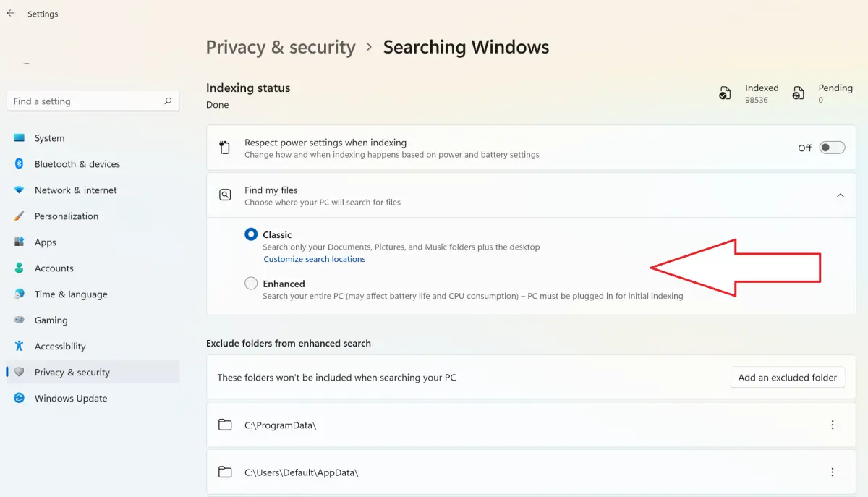The image size is (868, 497).
Task: Select Time & language category
Action: (x=93, y=294)
